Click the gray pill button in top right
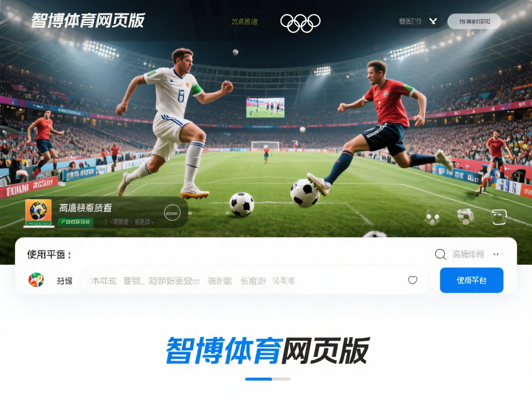 pos(474,21)
